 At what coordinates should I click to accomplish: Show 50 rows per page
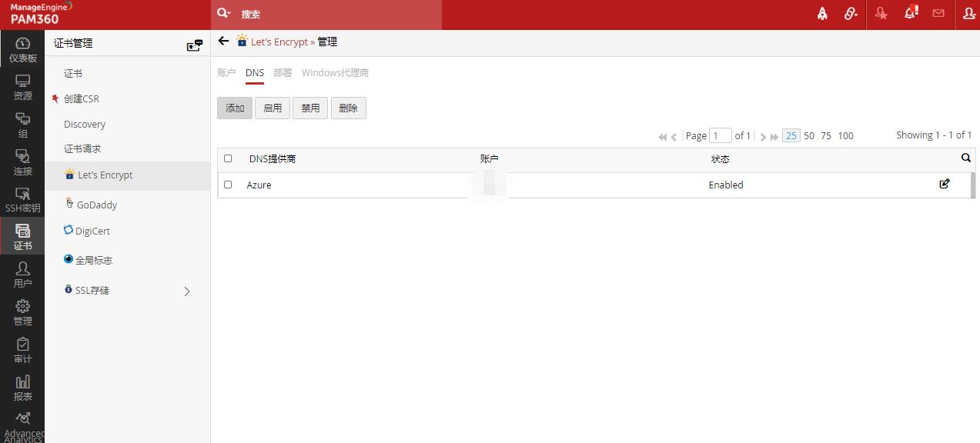[809, 136]
